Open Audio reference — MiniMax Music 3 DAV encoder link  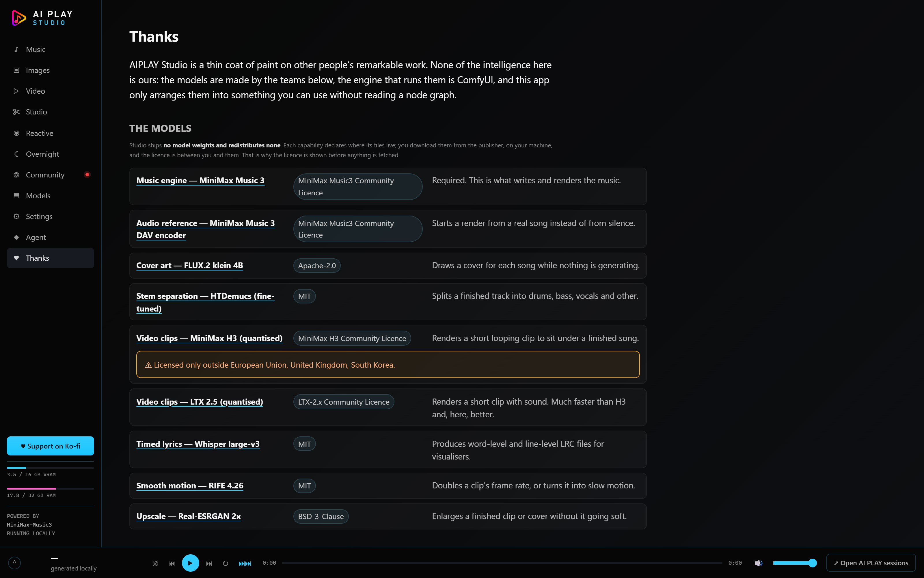pyautogui.click(x=205, y=229)
